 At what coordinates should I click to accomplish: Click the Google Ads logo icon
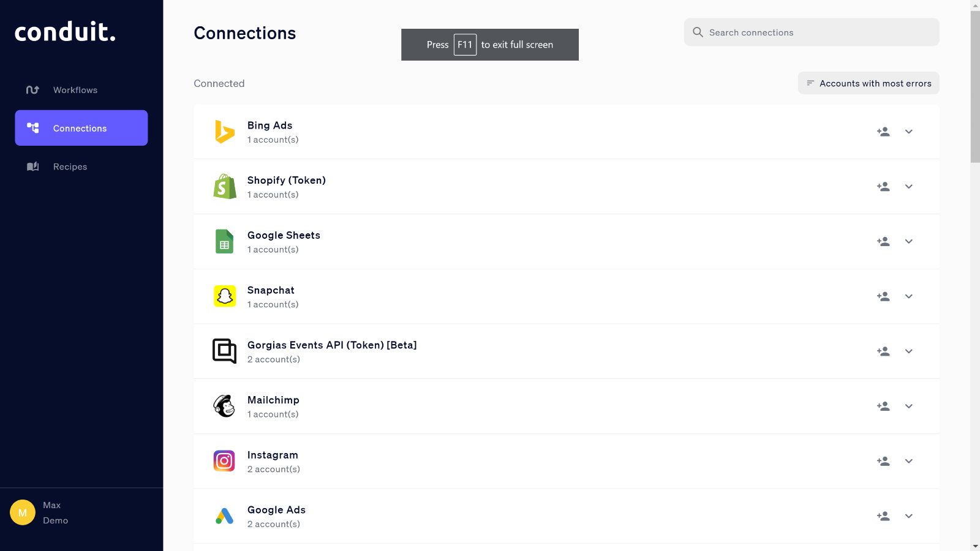tap(224, 516)
